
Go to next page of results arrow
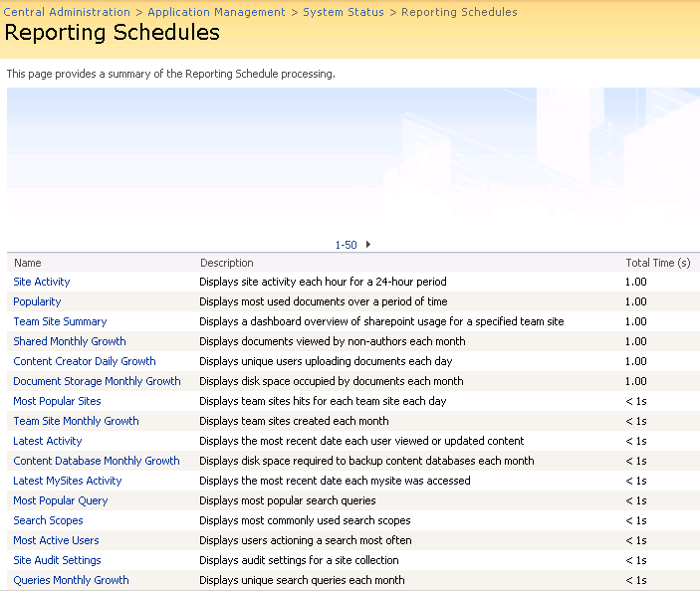pos(368,245)
